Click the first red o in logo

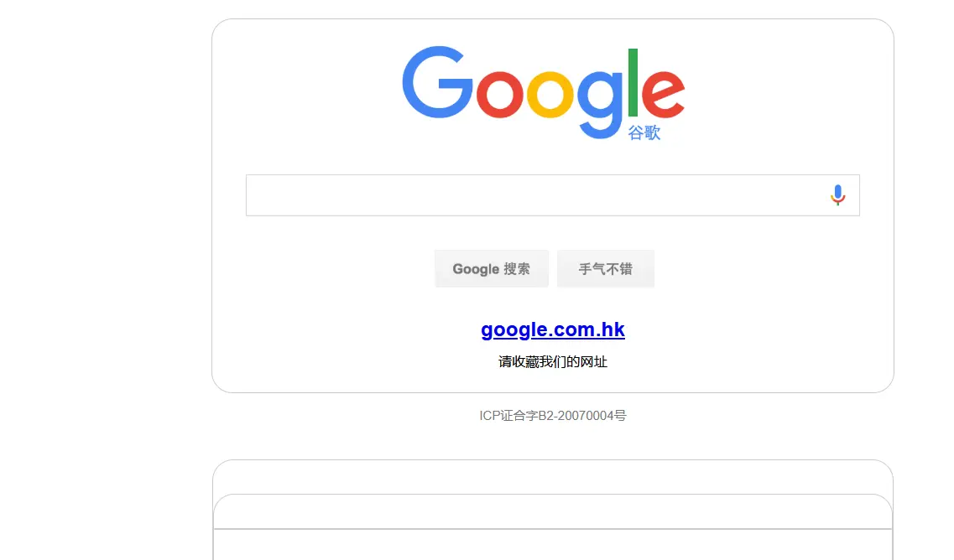point(499,94)
